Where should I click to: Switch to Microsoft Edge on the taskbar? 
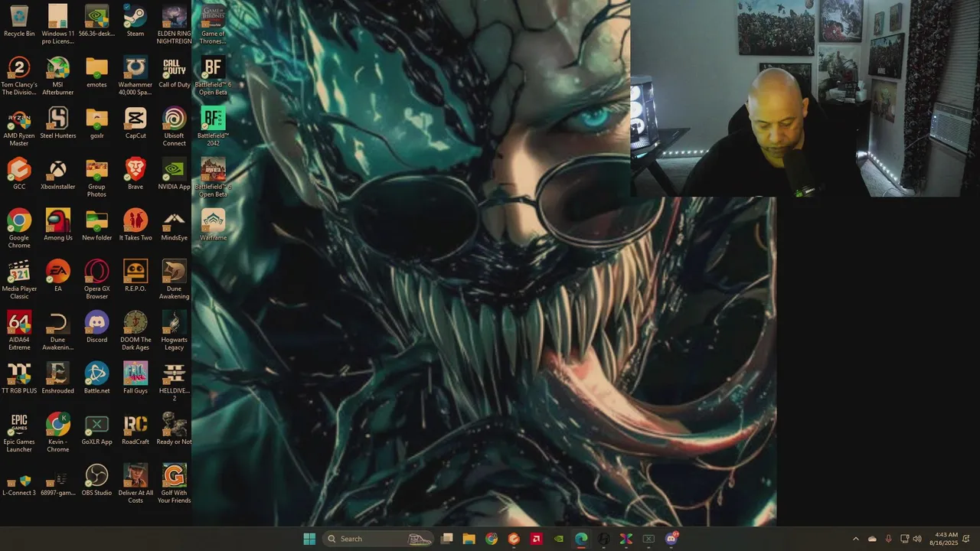click(x=581, y=539)
